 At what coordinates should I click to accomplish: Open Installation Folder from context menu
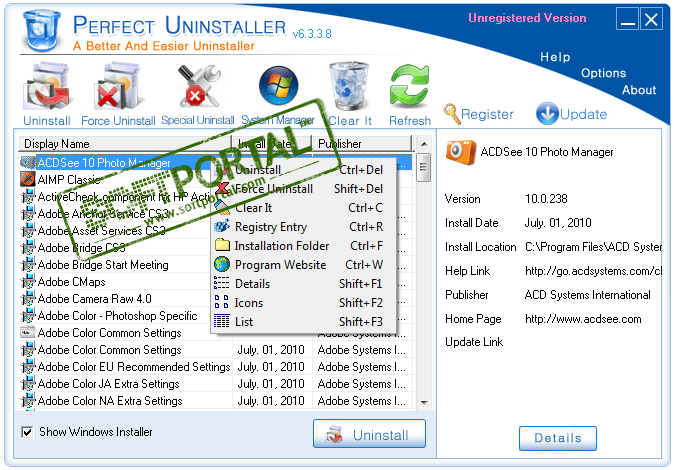[303, 246]
